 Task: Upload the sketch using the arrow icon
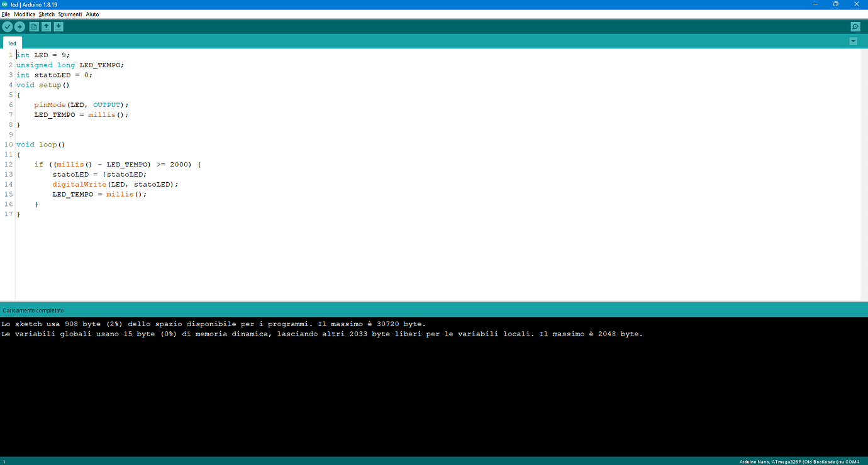pos(19,26)
